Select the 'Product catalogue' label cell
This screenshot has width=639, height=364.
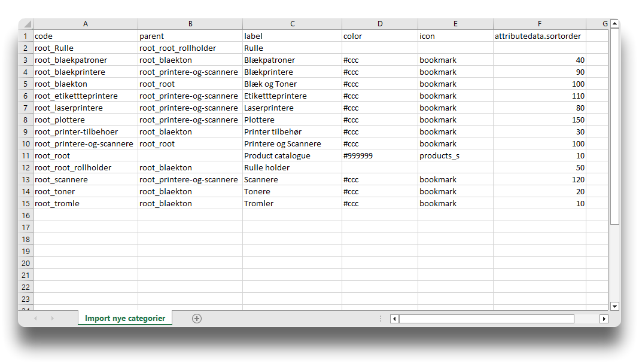click(x=291, y=155)
